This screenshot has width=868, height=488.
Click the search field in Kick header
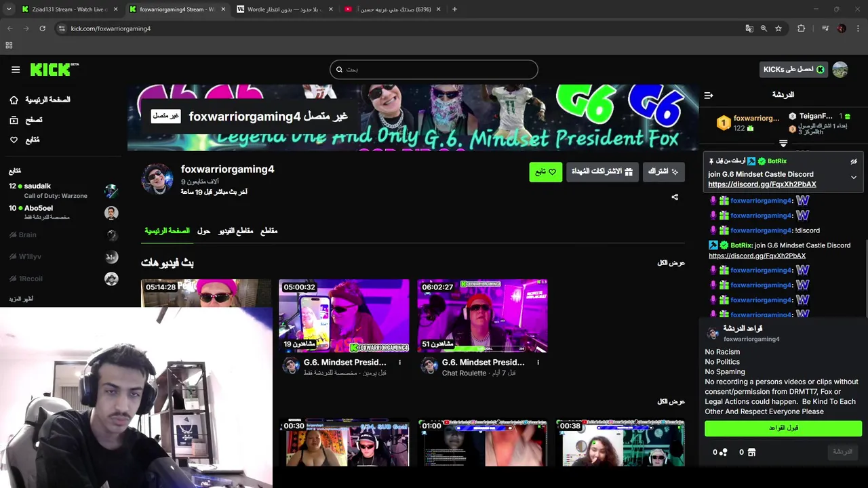pos(434,69)
